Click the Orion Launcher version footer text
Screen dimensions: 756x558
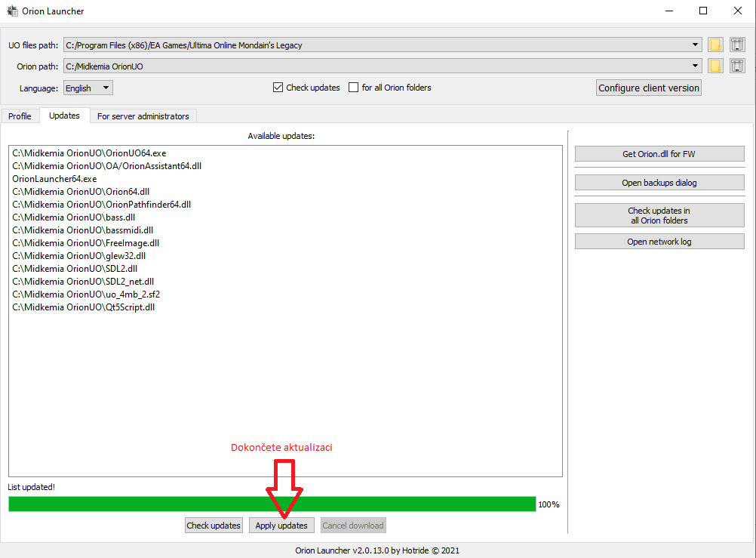point(377,550)
